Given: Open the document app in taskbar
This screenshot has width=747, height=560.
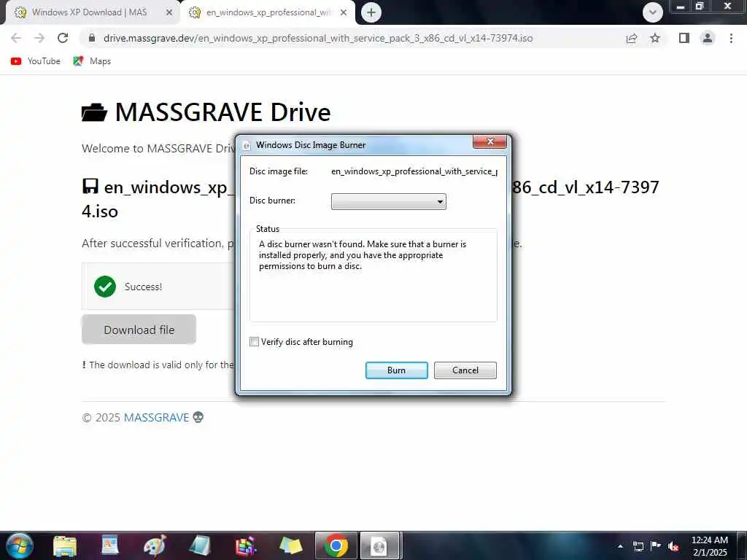Looking at the screenshot, I should point(110,546).
